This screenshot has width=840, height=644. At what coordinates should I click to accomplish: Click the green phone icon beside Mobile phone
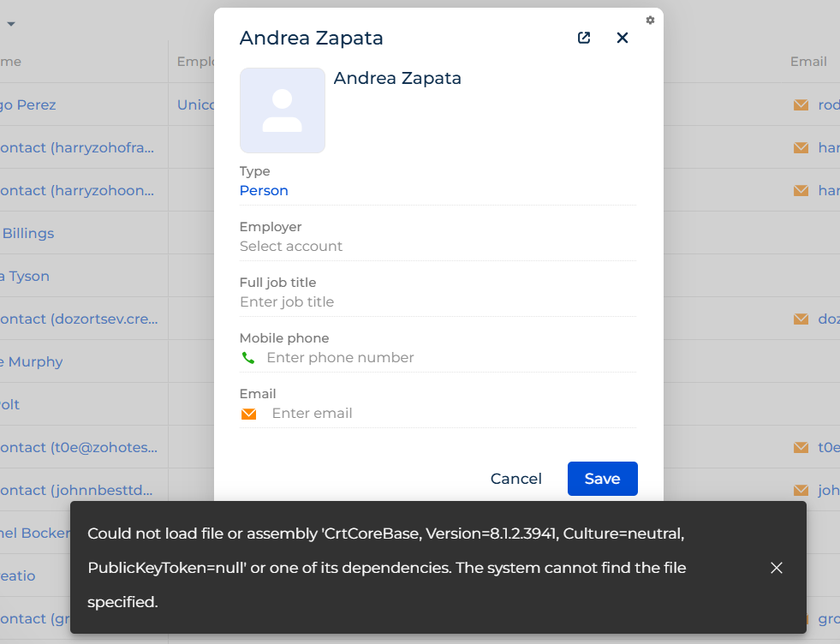point(248,357)
